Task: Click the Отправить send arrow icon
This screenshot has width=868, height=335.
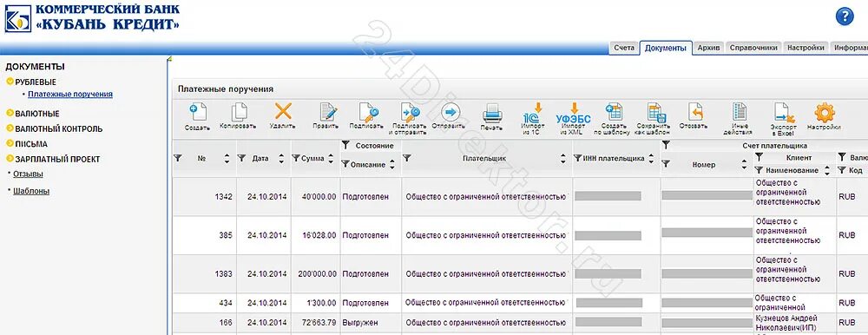Action: (x=450, y=113)
